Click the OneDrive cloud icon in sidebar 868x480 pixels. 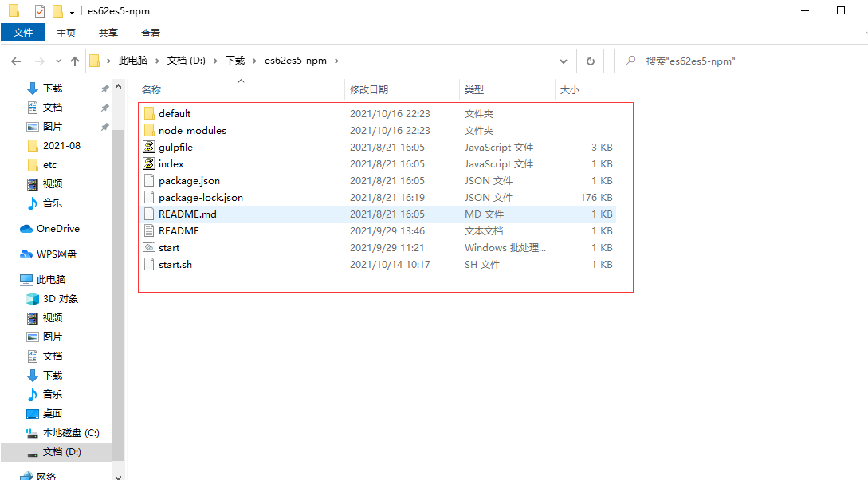tap(26, 229)
